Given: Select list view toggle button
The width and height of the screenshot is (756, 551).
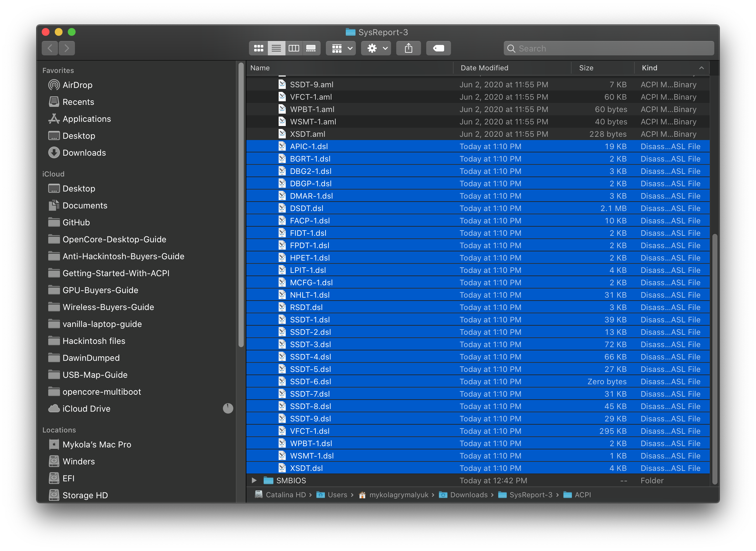Looking at the screenshot, I should pyautogui.click(x=276, y=49).
